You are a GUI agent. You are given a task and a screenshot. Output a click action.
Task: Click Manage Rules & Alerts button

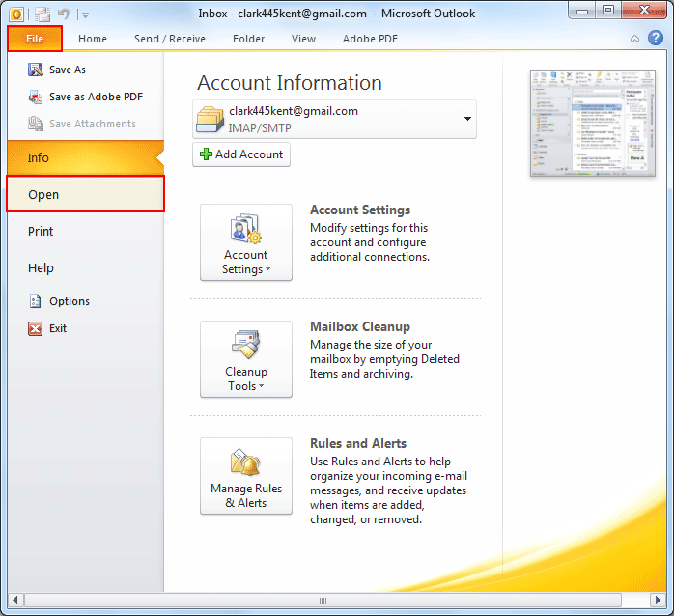246,476
